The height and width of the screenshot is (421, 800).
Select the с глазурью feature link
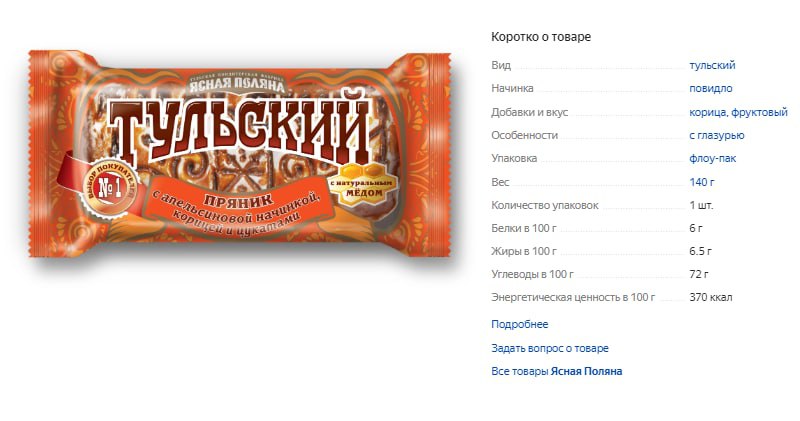717,135
